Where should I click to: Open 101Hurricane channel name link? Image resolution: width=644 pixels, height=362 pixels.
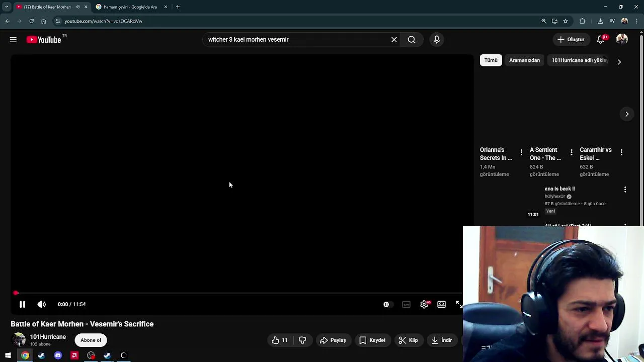(48, 337)
